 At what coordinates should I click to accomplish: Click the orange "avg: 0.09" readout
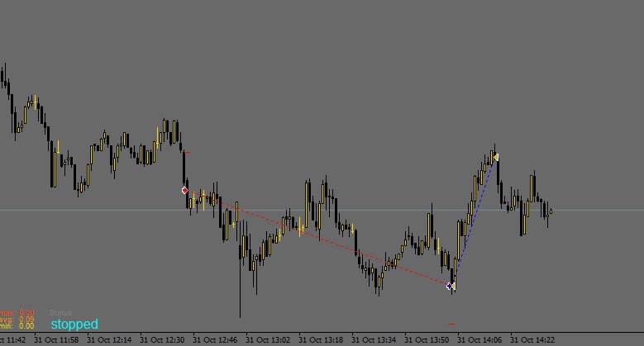17,320
